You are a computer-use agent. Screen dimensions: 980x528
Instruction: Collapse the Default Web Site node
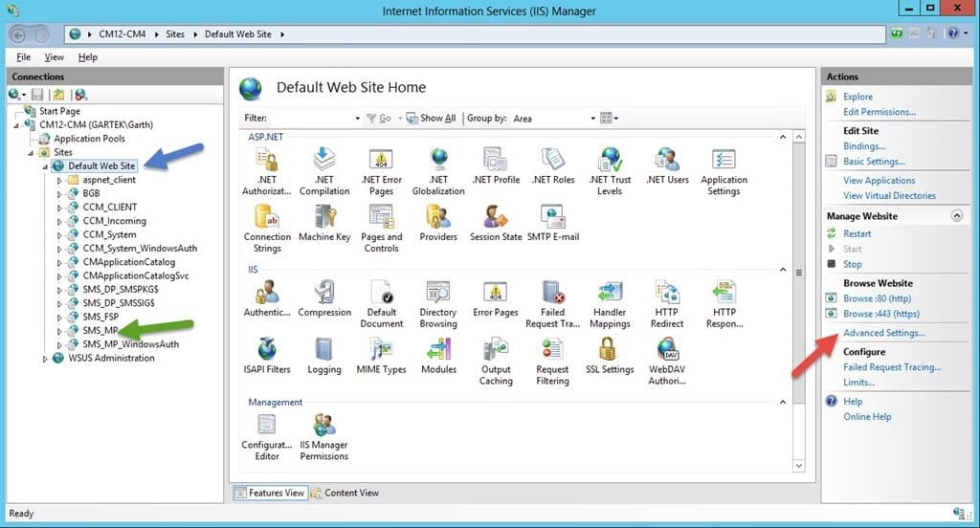pos(44,166)
